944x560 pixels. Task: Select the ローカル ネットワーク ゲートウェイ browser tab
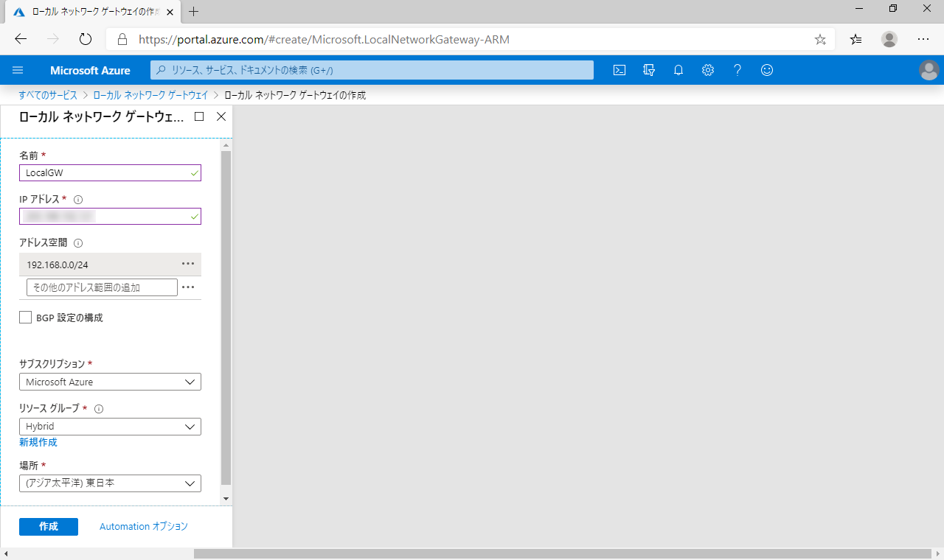point(91,12)
